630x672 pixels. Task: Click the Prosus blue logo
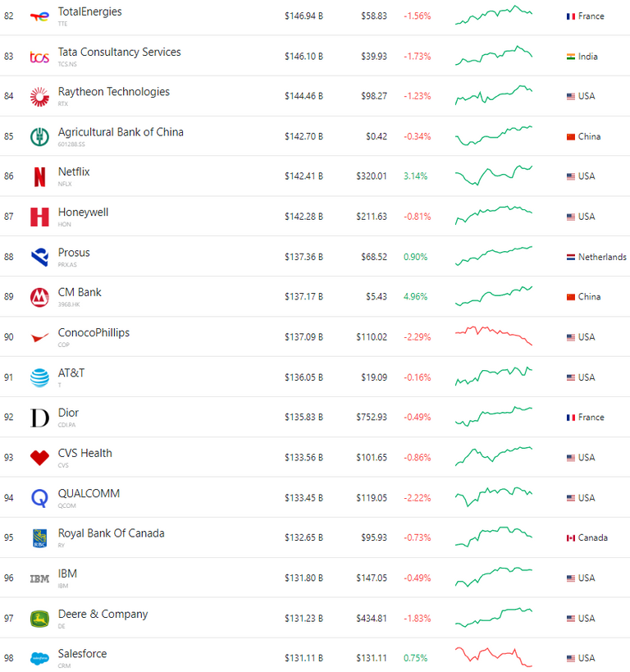click(39, 257)
